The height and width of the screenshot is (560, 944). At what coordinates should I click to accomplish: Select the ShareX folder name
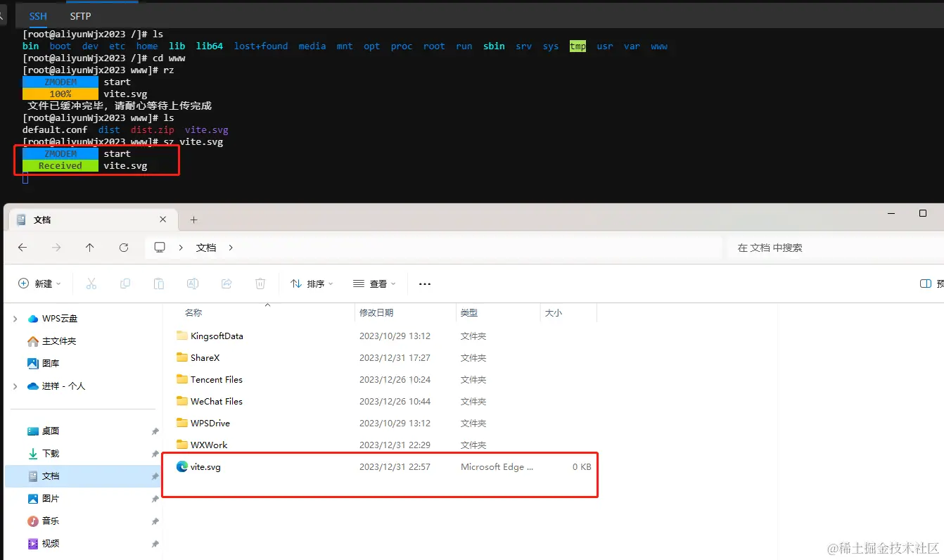[x=205, y=357]
